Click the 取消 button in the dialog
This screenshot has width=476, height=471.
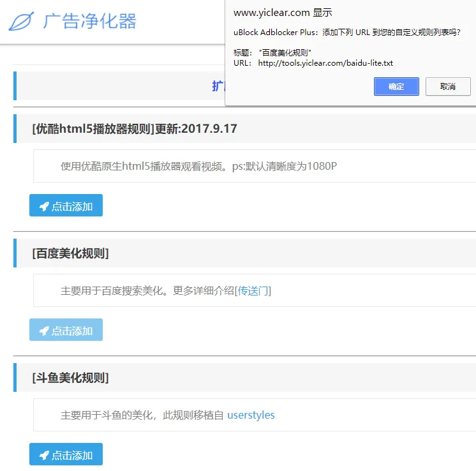(448, 87)
